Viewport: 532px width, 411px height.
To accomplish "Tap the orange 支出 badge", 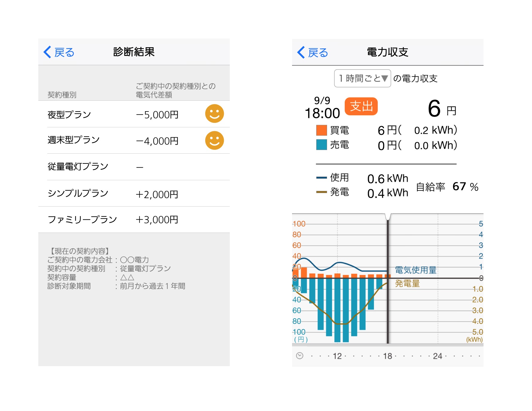I will (361, 106).
